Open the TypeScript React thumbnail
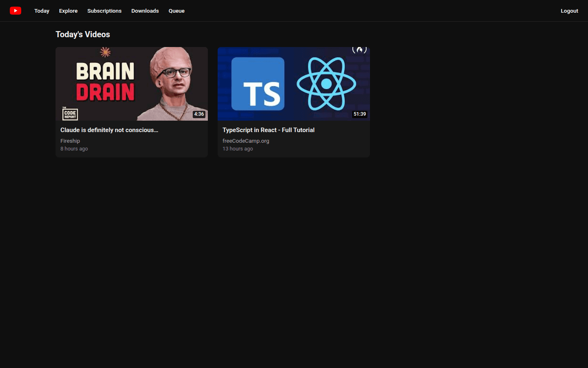The width and height of the screenshot is (588, 368). click(x=294, y=84)
